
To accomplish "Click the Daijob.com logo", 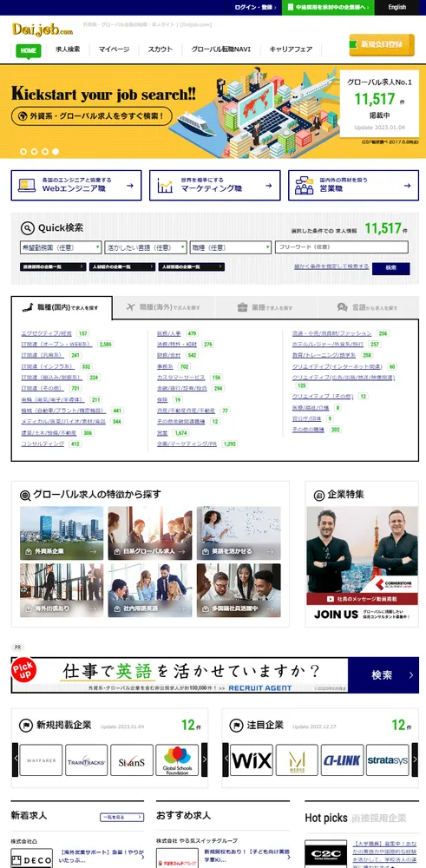I will [42, 29].
